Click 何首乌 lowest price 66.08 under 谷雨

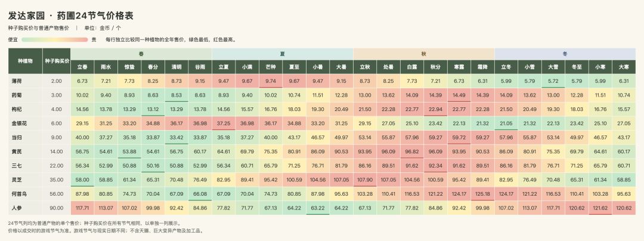click(x=200, y=194)
